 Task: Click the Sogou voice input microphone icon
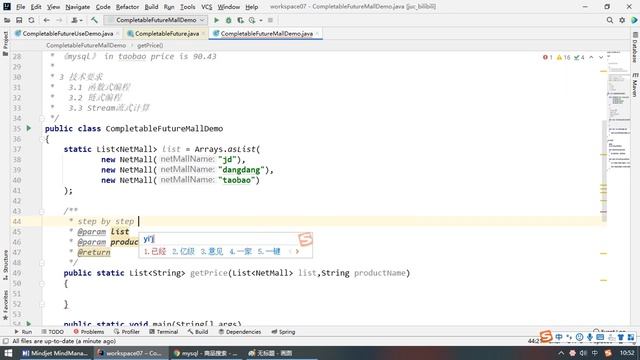(x=590, y=337)
